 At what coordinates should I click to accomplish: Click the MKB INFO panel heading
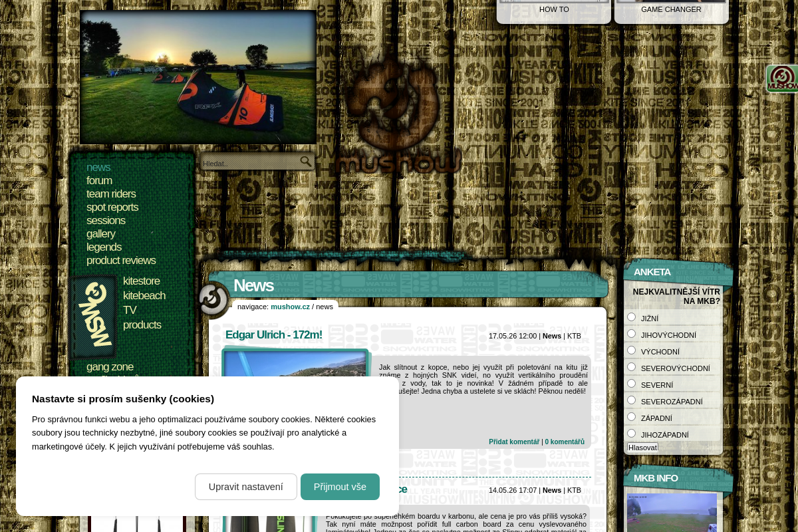click(656, 478)
